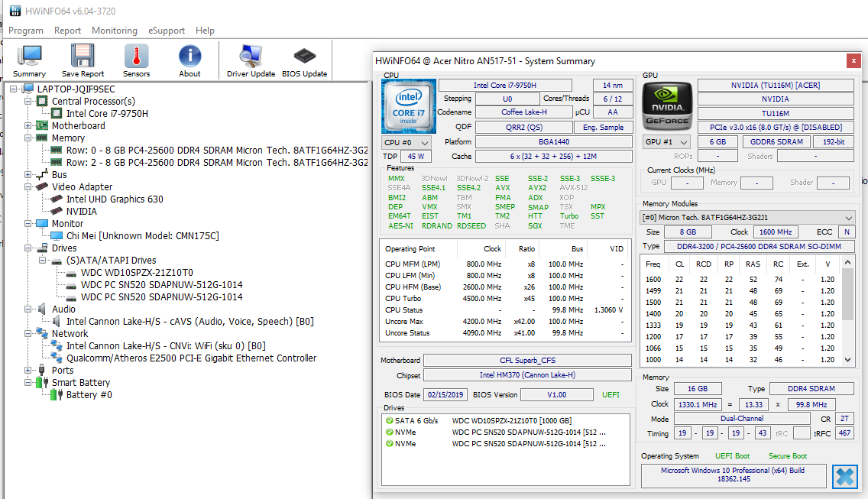Click the Drives tree icon
This screenshot has height=499, width=868.
click(42, 248)
